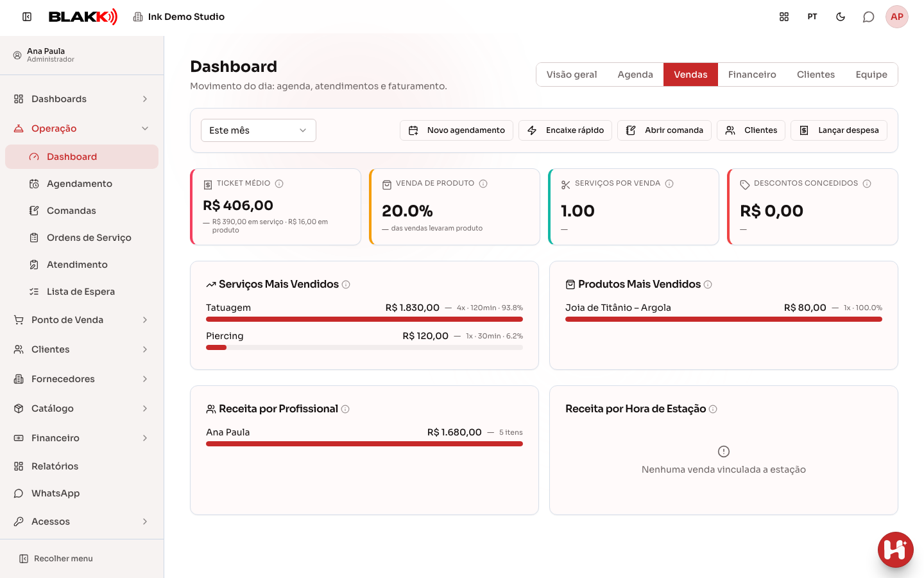Click the Lançar despesa button
The image size is (924, 578).
(x=839, y=130)
